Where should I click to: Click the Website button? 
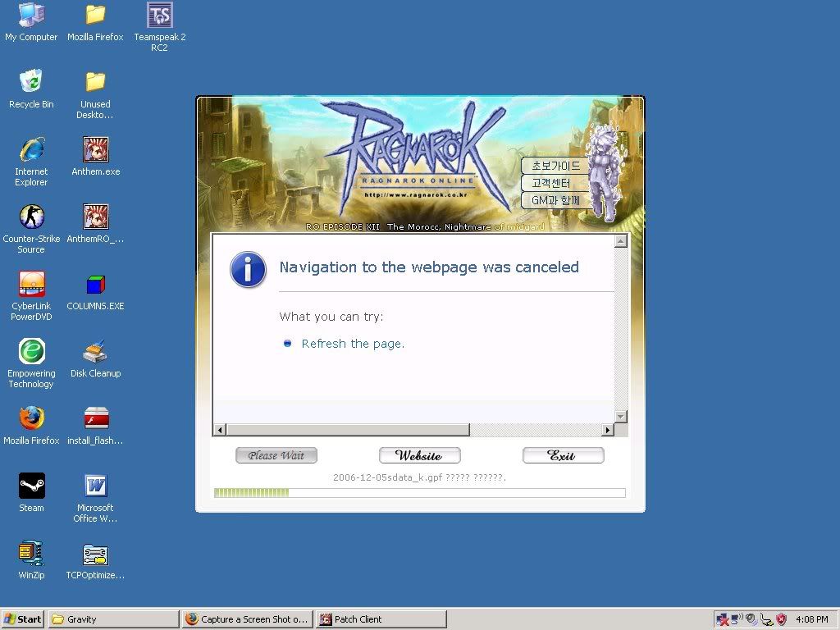pos(419,455)
